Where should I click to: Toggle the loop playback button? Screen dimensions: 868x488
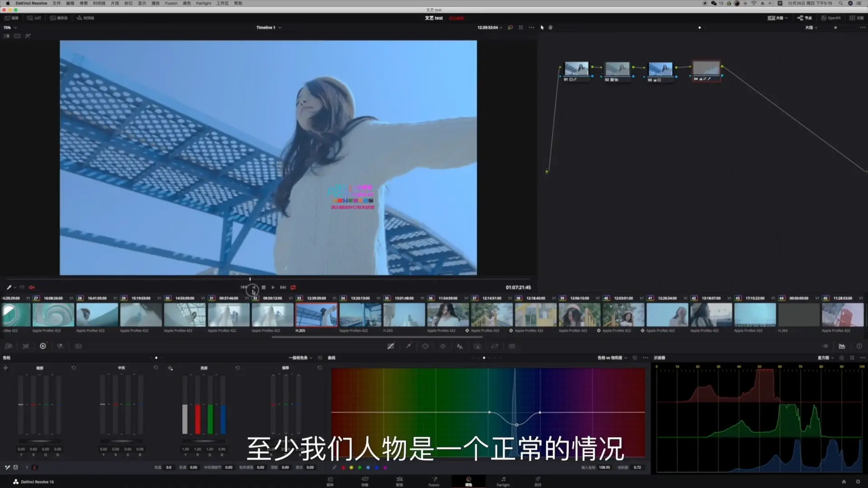click(293, 287)
